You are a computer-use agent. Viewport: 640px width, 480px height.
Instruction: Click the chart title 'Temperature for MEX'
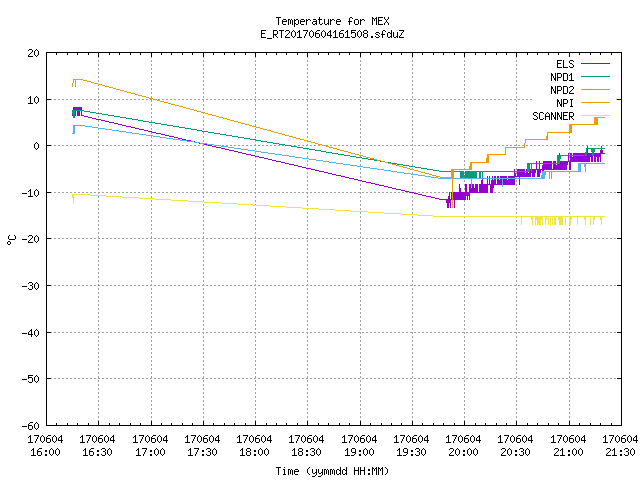click(332, 21)
